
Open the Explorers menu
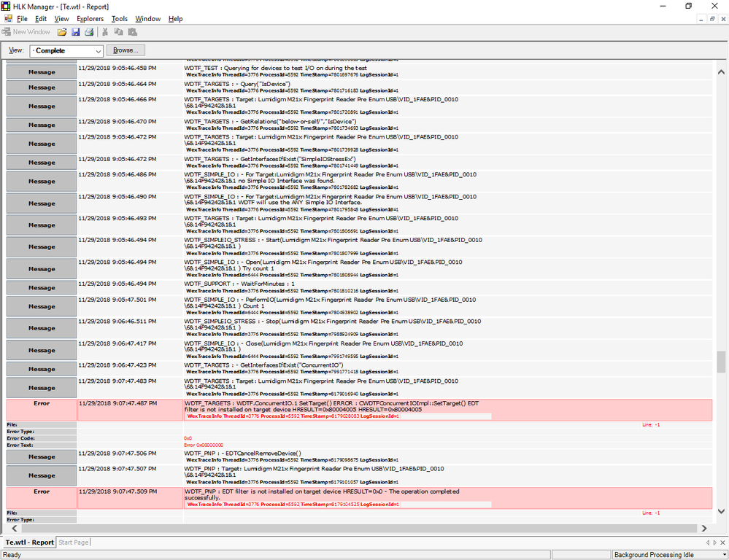[x=90, y=18]
